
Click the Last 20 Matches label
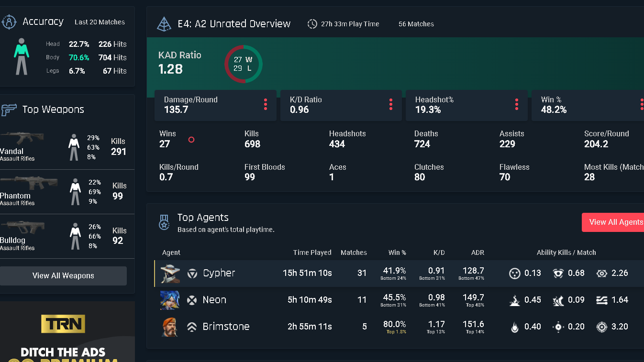click(x=100, y=22)
